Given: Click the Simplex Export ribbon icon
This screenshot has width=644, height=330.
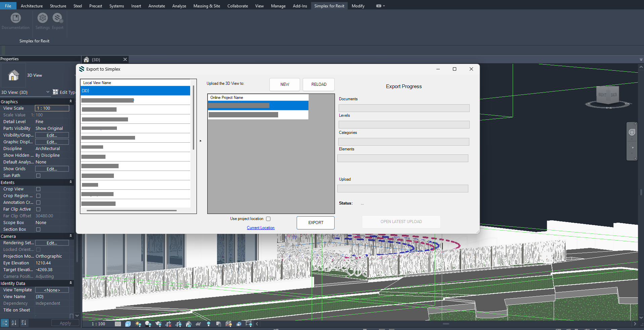Looking at the screenshot, I should tap(57, 18).
